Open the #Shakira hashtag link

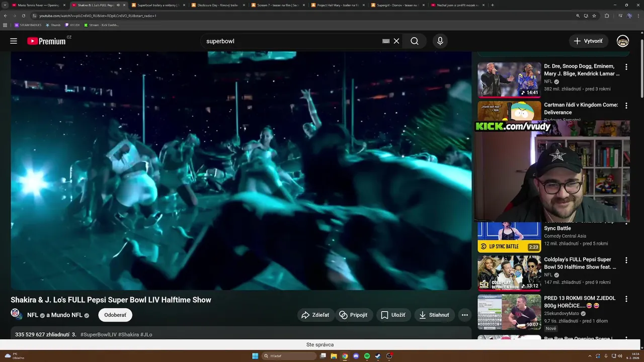click(128, 334)
